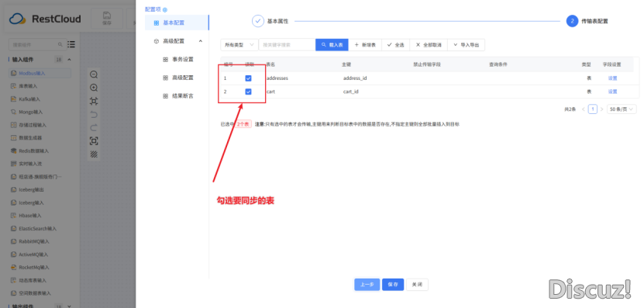The width and height of the screenshot is (644, 308).
Task: Click the list view icon beside component search
Action: tap(71, 44)
